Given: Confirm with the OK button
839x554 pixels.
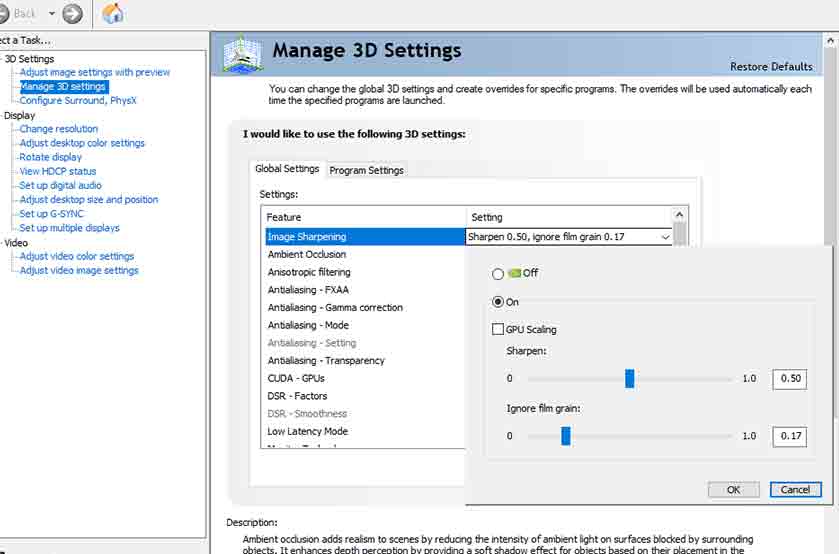Looking at the screenshot, I should click(733, 489).
